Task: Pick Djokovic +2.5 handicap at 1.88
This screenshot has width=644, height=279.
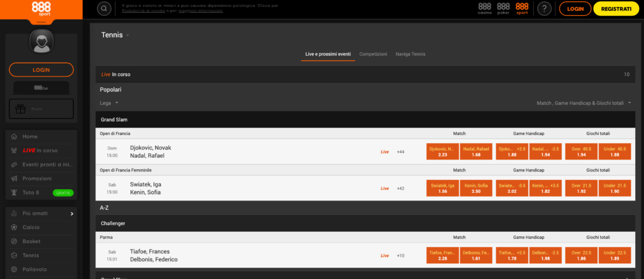Action: pyautogui.click(x=512, y=152)
